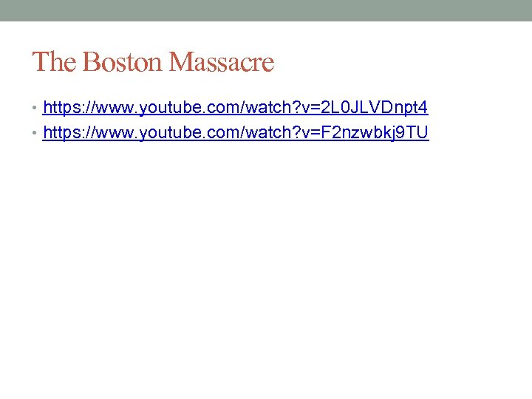Image resolution: width=532 pixels, height=399 pixels.
Task: Open the YouTube link ending in 2L0JLVDnpt4
Action: [x=235, y=108]
